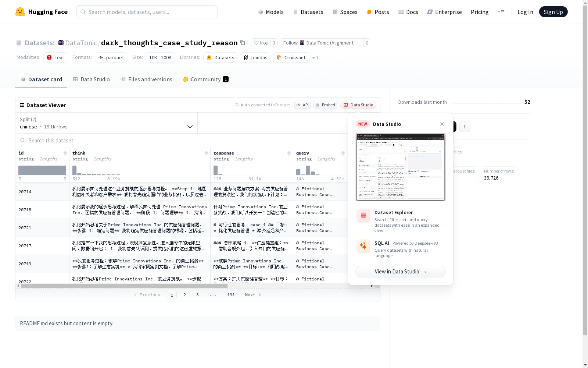This screenshot has width=588, height=368.
Task: Switch to Files and versions tab
Action: coord(146,79)
